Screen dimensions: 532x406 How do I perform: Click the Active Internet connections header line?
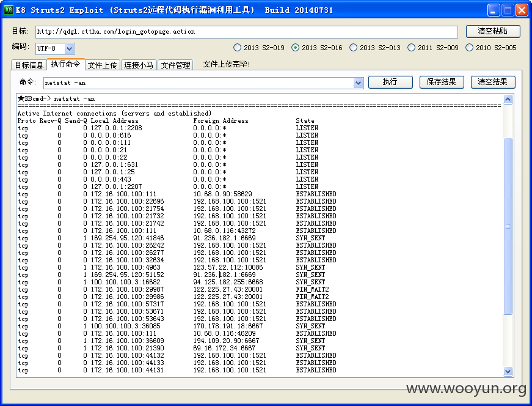point(114,114)
